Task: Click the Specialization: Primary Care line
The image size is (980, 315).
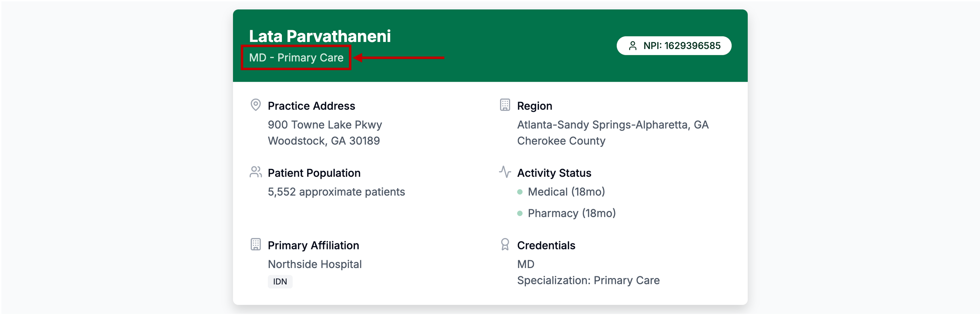Action: [x=588, y=281]
